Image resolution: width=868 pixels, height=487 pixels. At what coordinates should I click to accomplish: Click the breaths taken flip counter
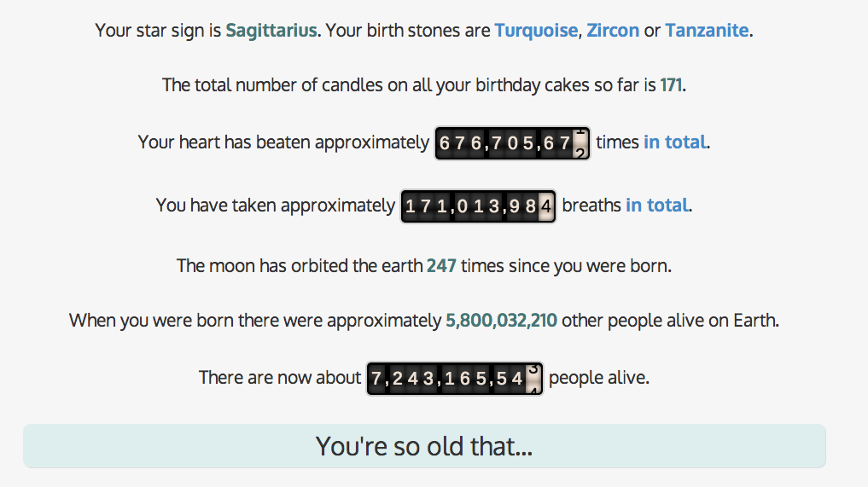478,206
